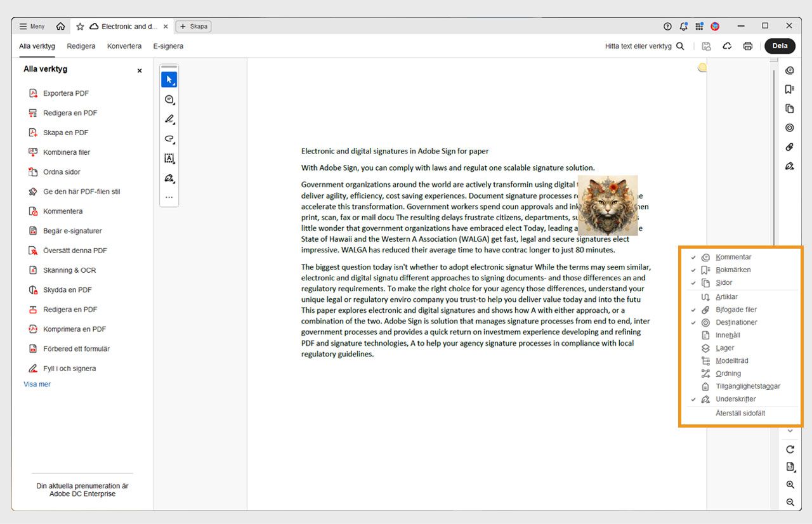
Task: Open the selection arrow tool options
Action: click(169, 80)
